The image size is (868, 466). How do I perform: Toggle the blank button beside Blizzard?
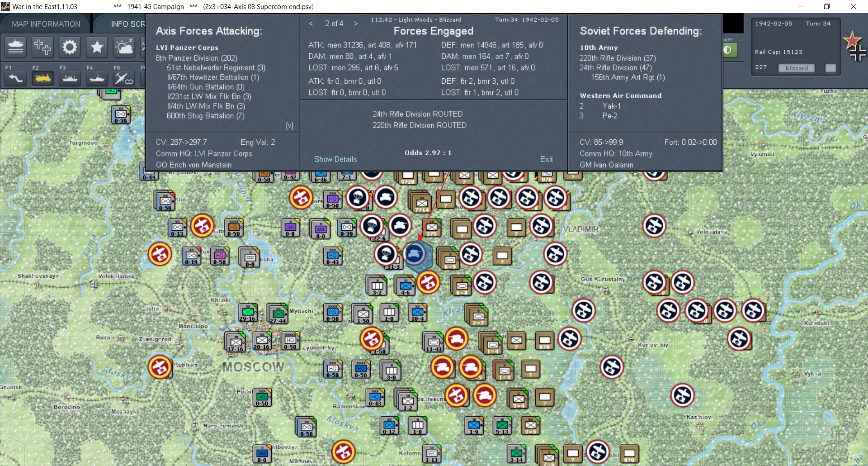pos(830,68)
